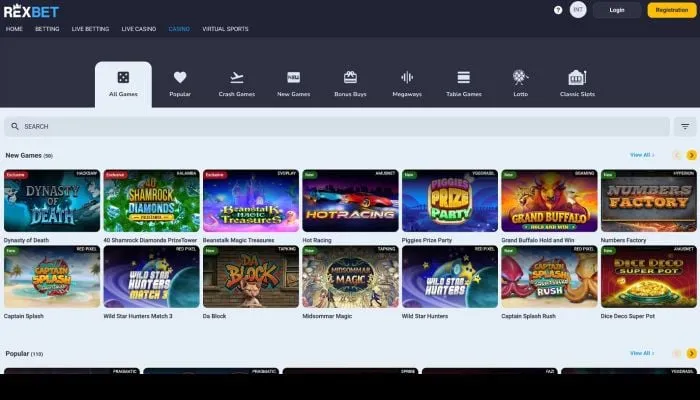Select the All Games dice tab
Image resolution: width=700 pixels, height=400 pixels.
coord(123,84)
